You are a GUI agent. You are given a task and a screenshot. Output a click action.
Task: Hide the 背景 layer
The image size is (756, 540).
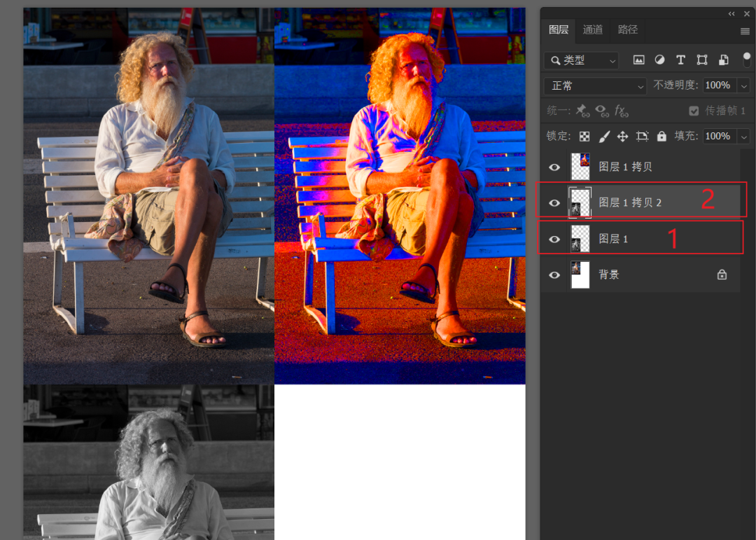(x=554, y=275)
